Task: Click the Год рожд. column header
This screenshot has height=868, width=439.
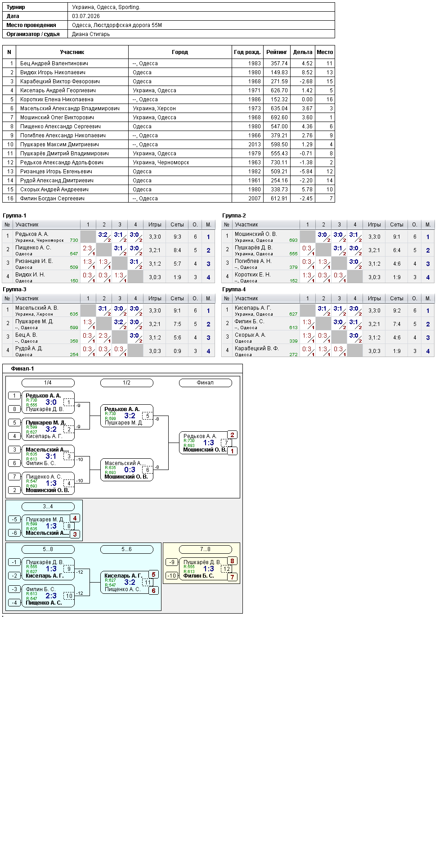Action: [247, 52]
